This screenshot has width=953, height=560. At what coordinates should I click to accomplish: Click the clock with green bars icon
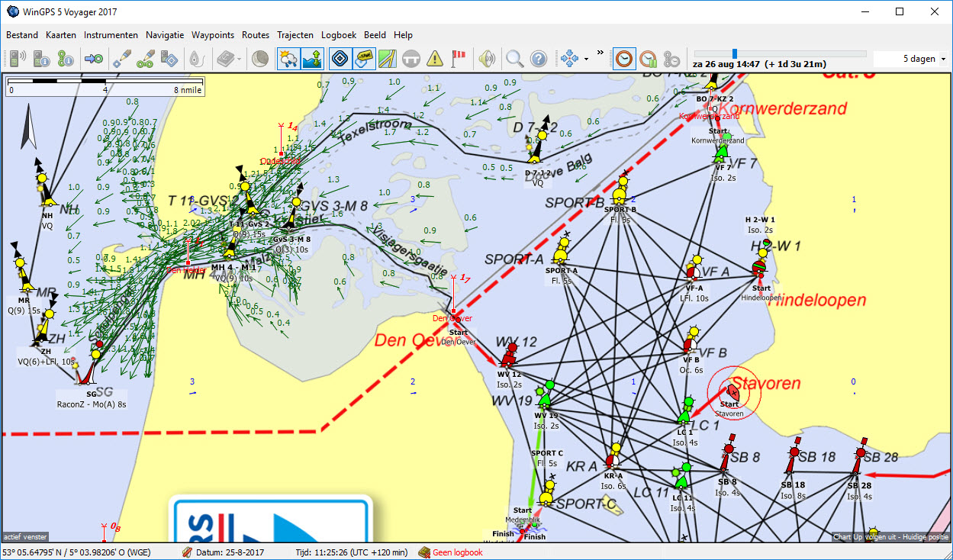(648, 58)
